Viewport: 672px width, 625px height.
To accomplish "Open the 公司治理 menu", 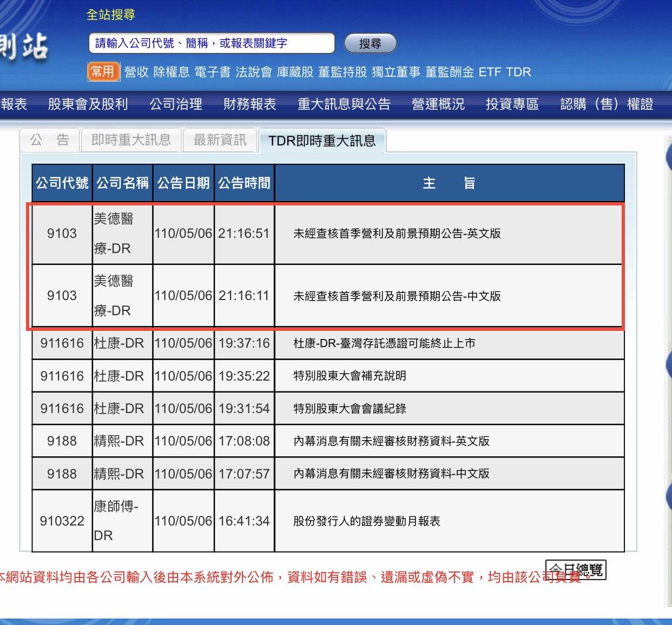I will 176,104.
